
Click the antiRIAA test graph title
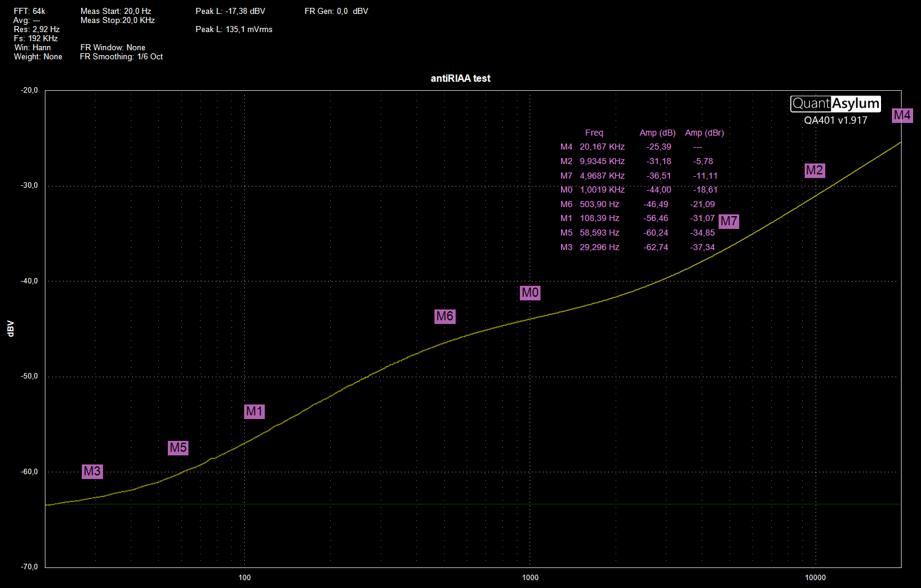[x=460, y=78]
